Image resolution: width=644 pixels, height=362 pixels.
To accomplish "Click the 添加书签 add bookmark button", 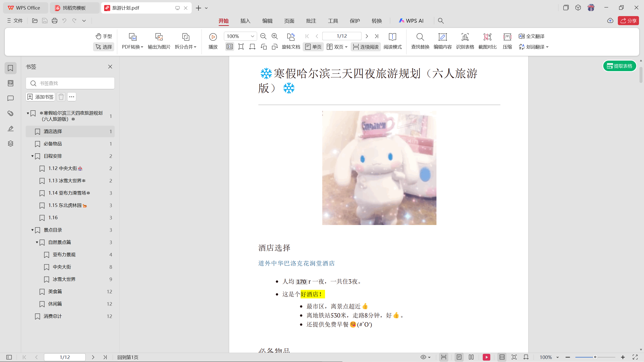I will pyautogui.click(x=40, y=97).
